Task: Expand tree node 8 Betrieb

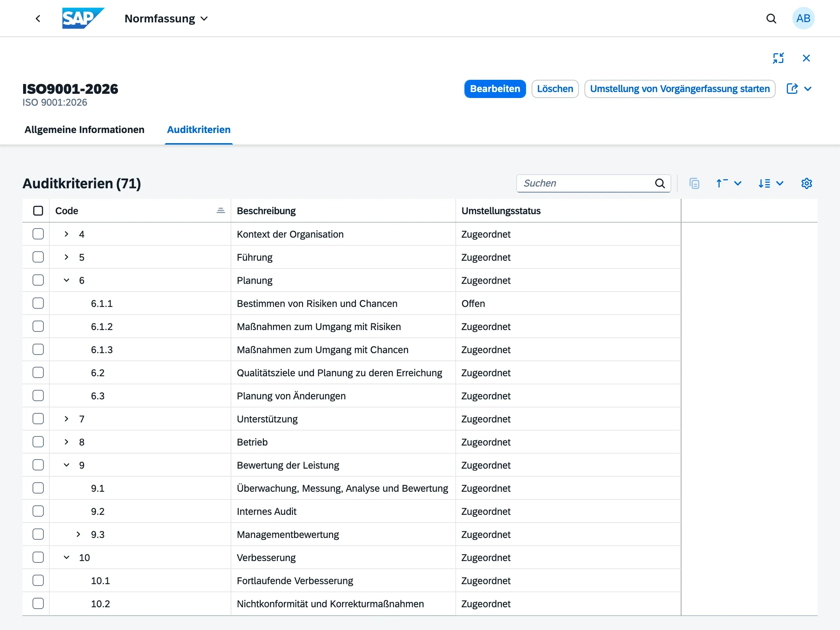Action: tap(66, 442)
